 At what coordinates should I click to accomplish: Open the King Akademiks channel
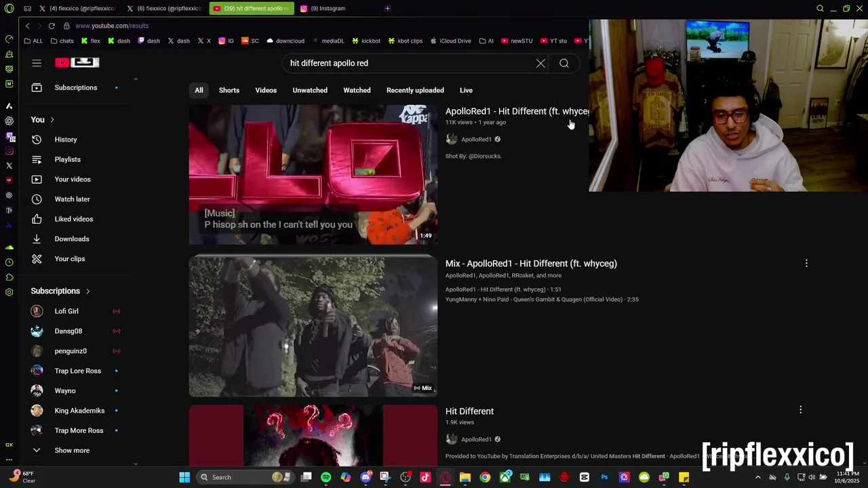[x=79, y=411]
